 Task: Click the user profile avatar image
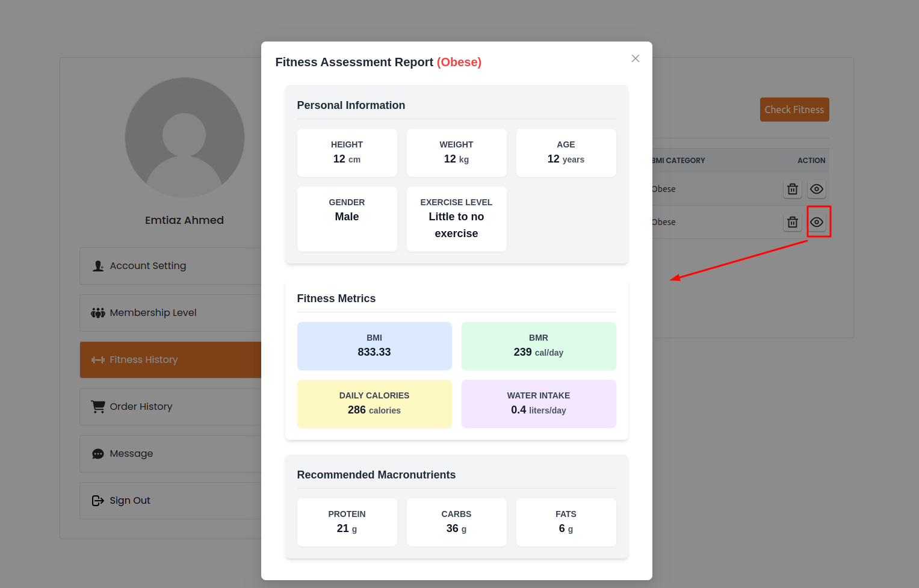pyautogui.click(x=184, y=138)
